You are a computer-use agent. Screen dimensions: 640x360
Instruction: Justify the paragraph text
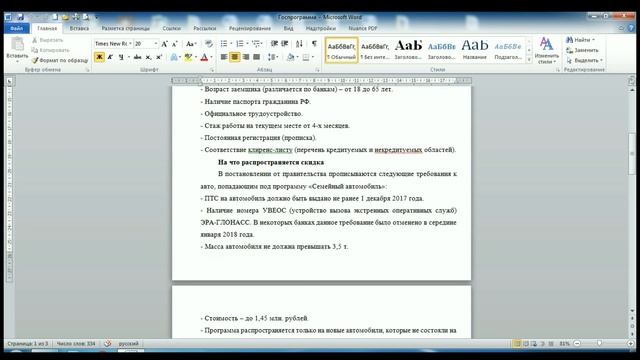coord(256,57)
